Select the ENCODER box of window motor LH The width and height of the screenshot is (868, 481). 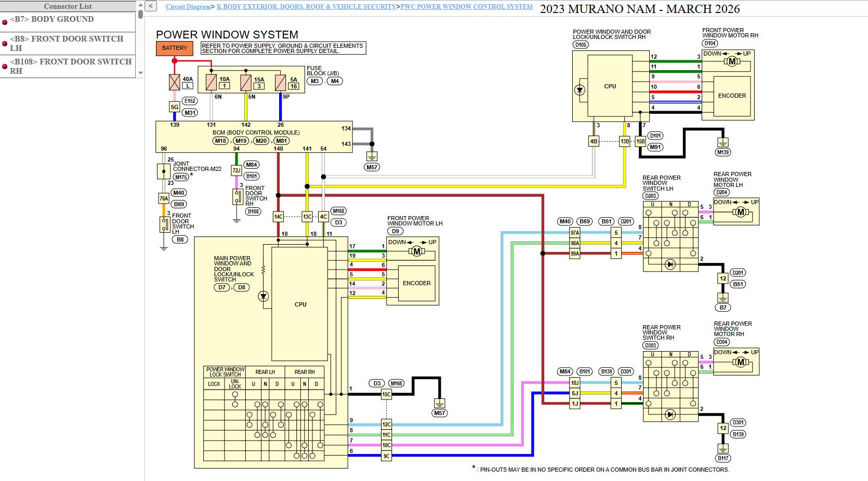pyautogui.click(x=416, y=283)
